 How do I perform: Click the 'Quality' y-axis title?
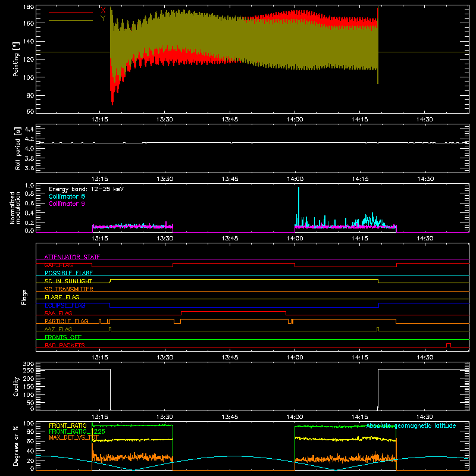pyautogui.click(x=16, y=386)
